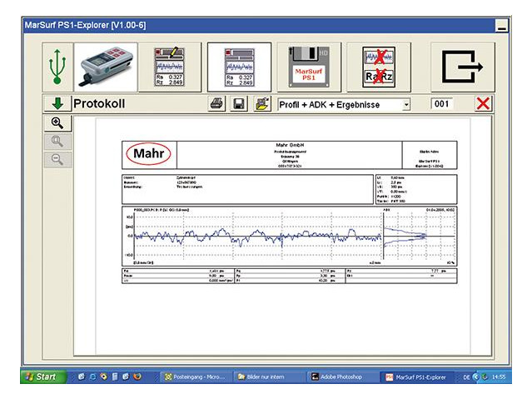Click the delete profile and Ra Rz icon
Screen dimensions: 532x399
(x=379, y=67)
